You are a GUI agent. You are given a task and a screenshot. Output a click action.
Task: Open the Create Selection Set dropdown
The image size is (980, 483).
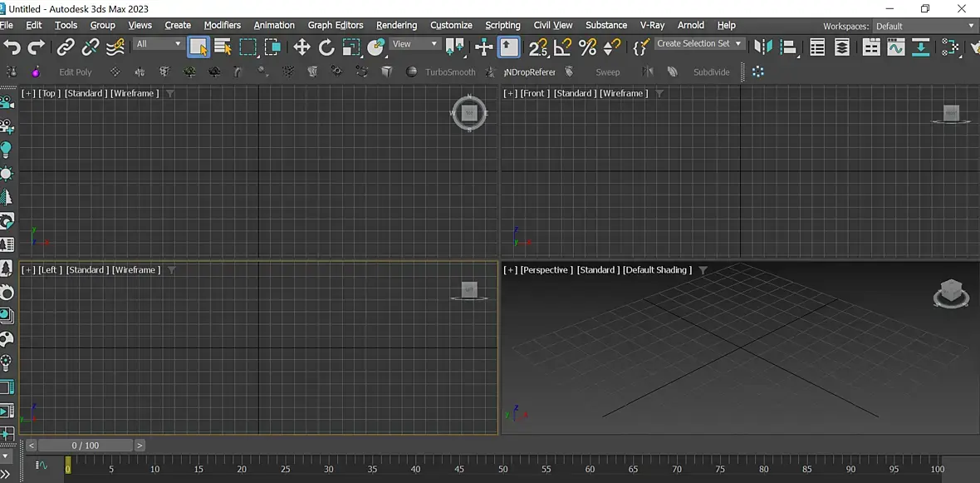click(699, 44)
